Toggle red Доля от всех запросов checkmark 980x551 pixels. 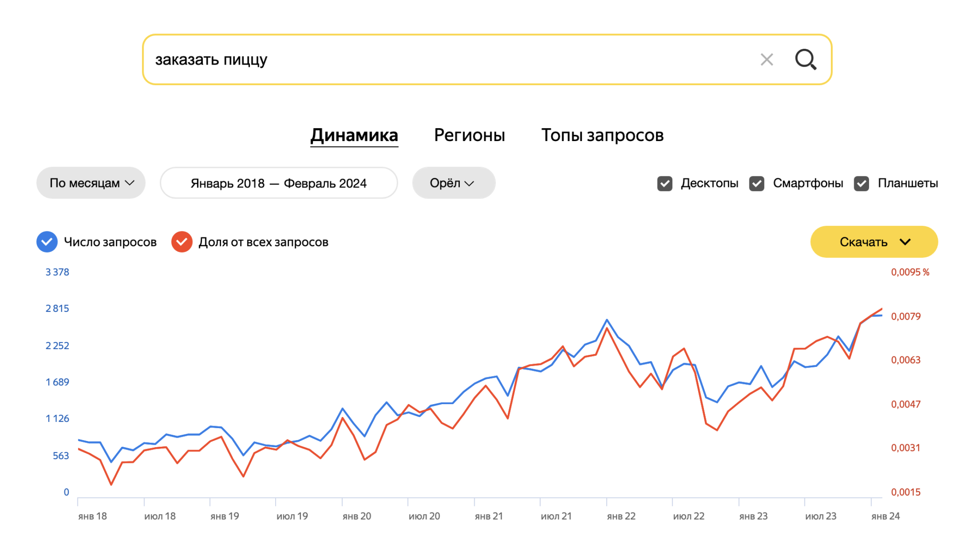tap(182, 242)
